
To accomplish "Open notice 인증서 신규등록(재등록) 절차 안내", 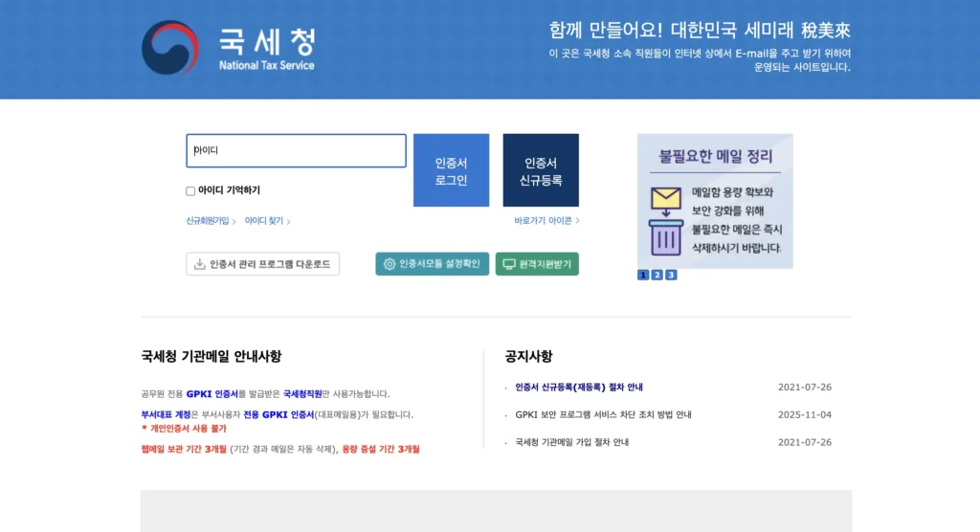I will (579, 388).
